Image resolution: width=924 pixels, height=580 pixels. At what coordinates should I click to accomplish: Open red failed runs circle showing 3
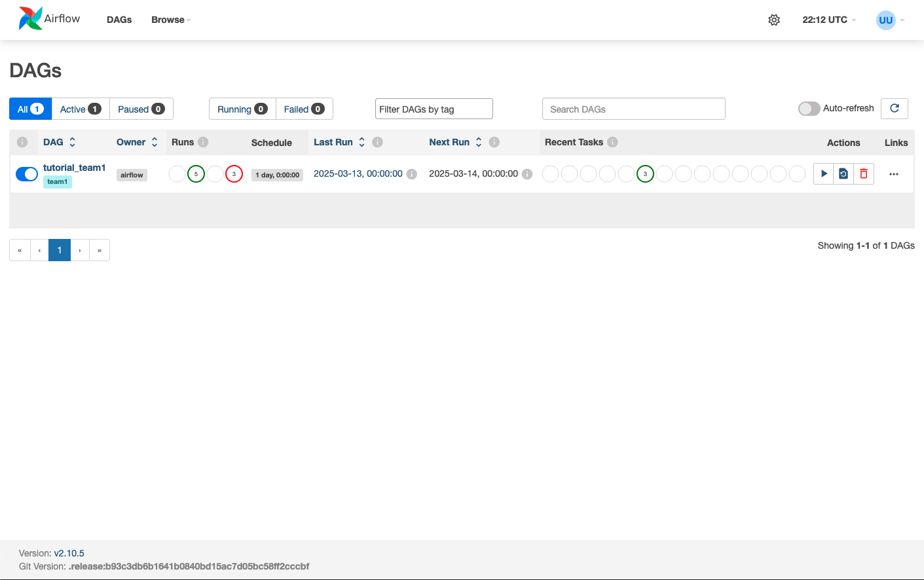click(234, 174)
